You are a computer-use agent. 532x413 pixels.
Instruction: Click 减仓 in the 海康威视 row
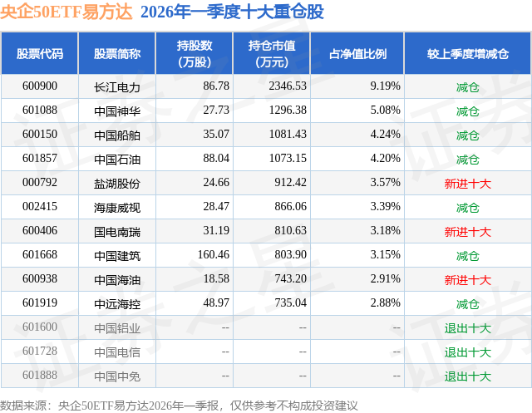tap(468, 208)
